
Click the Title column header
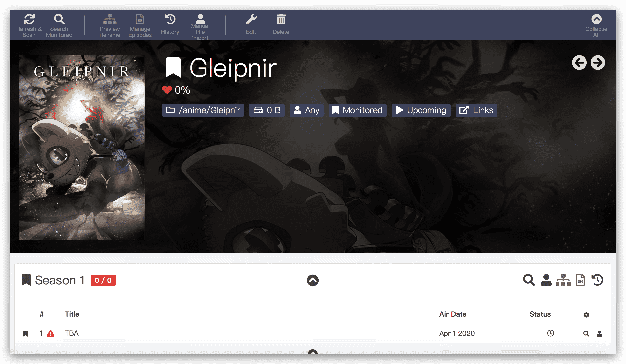pos(72,314)
